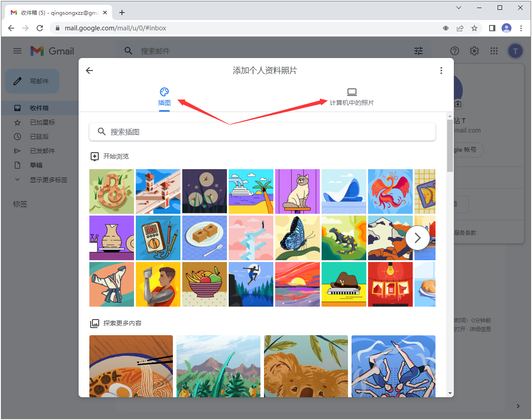This screenshot has height=420, width=532.
Task: Open a new browser tab
Action: (122, 12)
